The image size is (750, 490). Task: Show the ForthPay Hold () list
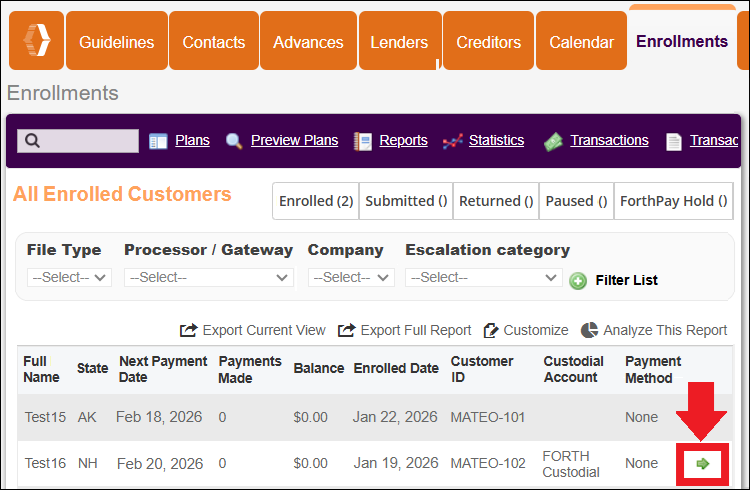[673, 201]
